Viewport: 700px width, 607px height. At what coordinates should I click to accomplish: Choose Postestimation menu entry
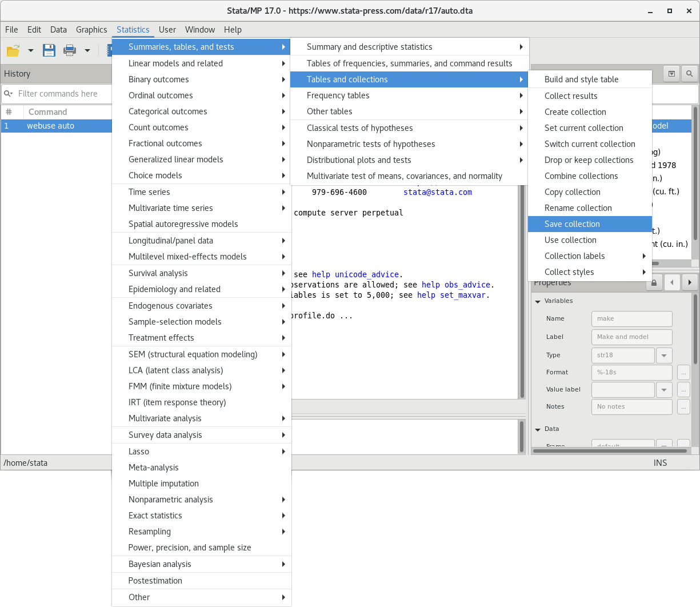click(x=201, y=581)
